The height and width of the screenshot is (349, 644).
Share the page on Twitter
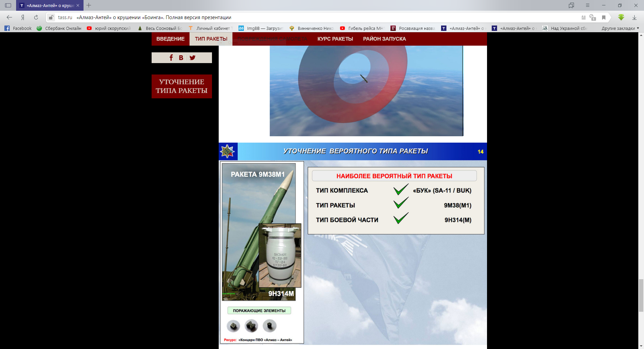point(193,58)
